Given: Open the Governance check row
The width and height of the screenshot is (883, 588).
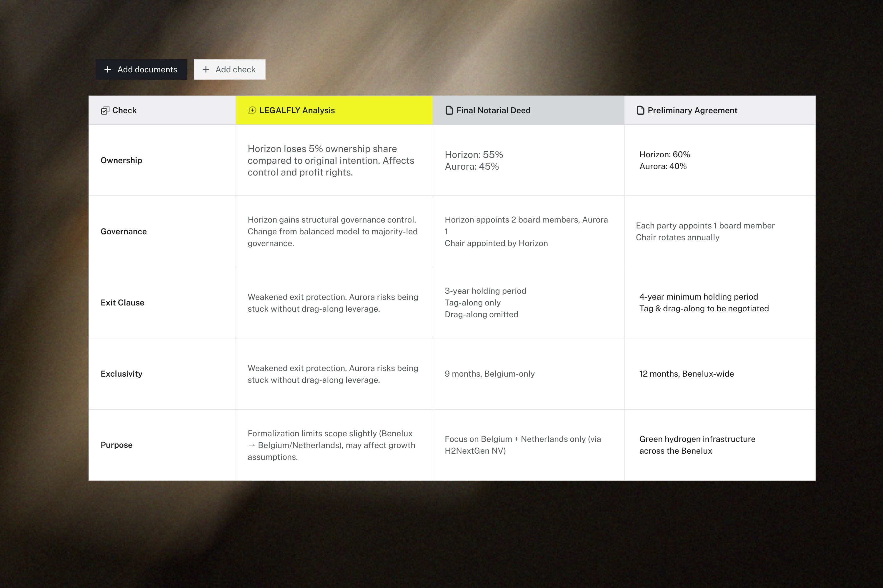Looking at the screenshot, I should pos(124,231).
